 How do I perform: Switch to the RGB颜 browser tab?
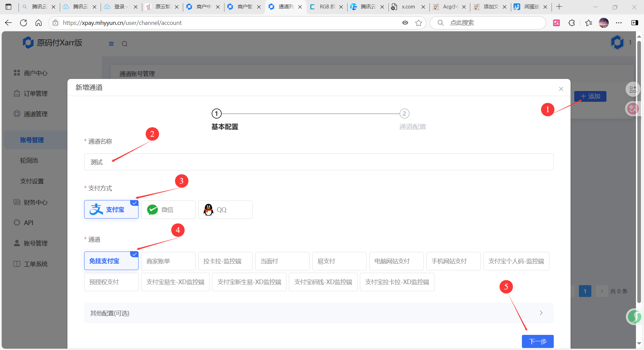(x=325, y=6)
